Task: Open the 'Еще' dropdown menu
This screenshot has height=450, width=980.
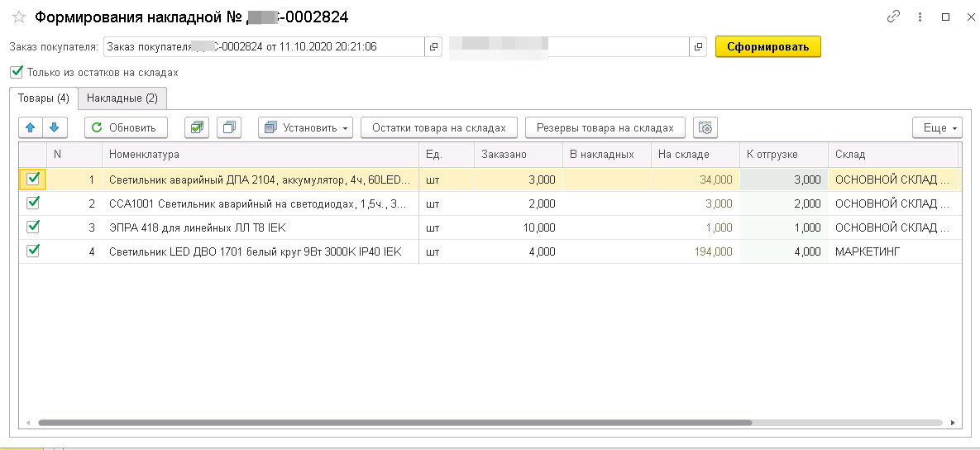Action: point(937,127)
